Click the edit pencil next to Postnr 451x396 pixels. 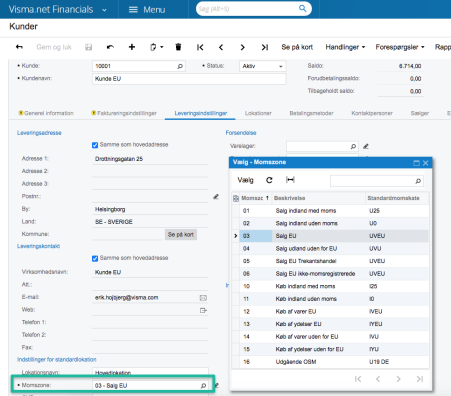[216, 197]
